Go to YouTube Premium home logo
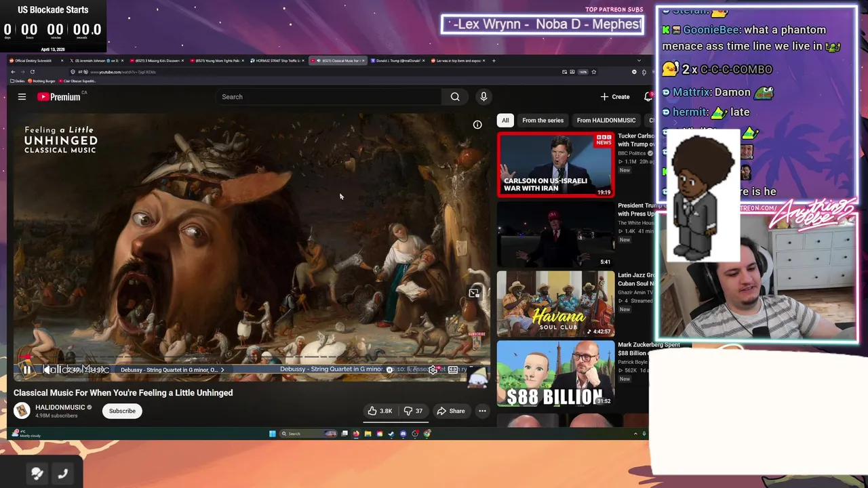Viewport: 868px width, 488px height. 59,97
